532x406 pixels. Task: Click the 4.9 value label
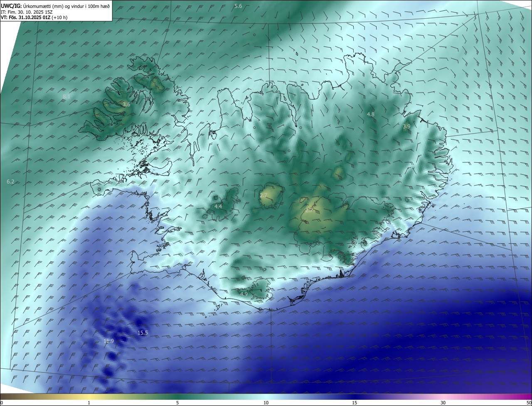(x=244, y=294)
